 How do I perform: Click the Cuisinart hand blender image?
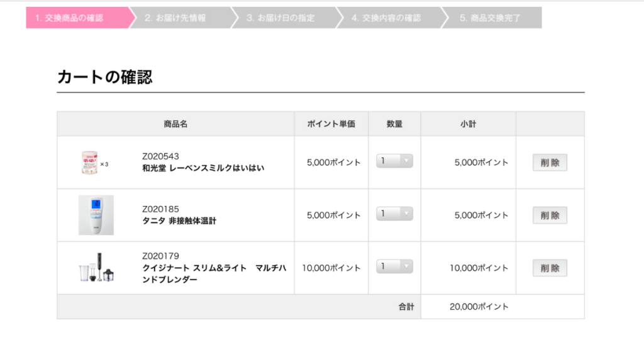pyautogui.click(x=96, y=268)
